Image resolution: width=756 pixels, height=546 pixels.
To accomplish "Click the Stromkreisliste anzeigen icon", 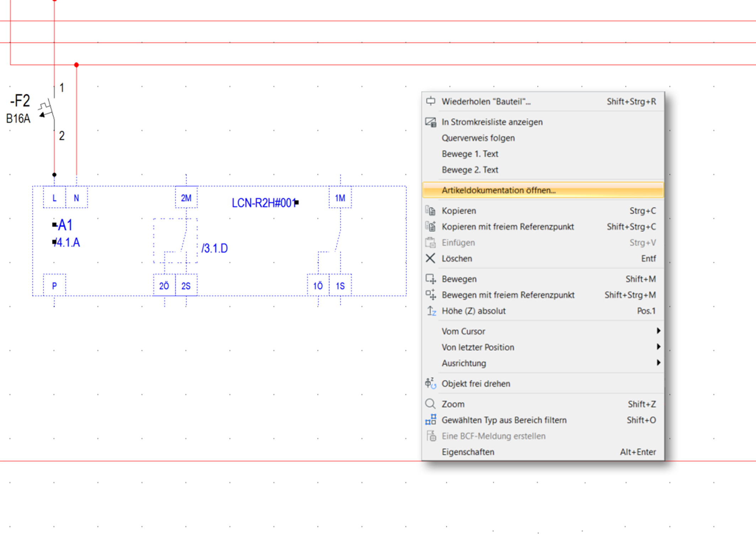I will [431, 122].
